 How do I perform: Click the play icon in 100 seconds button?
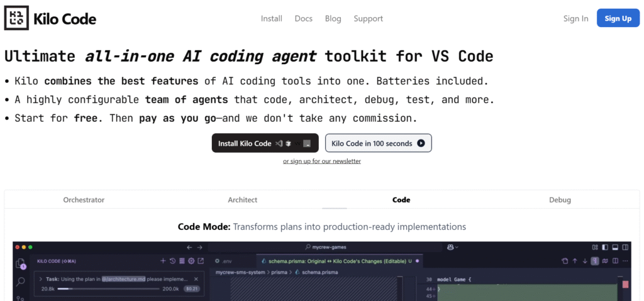[421, 143]
